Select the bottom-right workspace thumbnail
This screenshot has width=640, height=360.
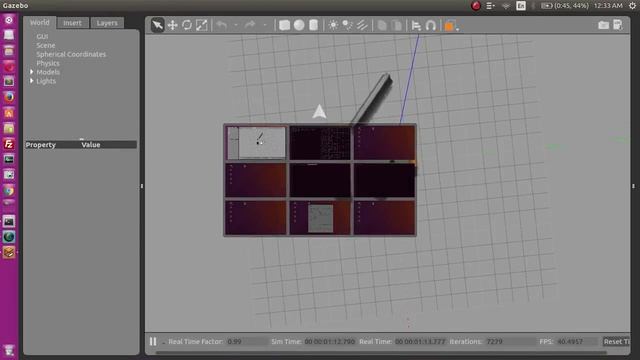(x=384, y=218)
